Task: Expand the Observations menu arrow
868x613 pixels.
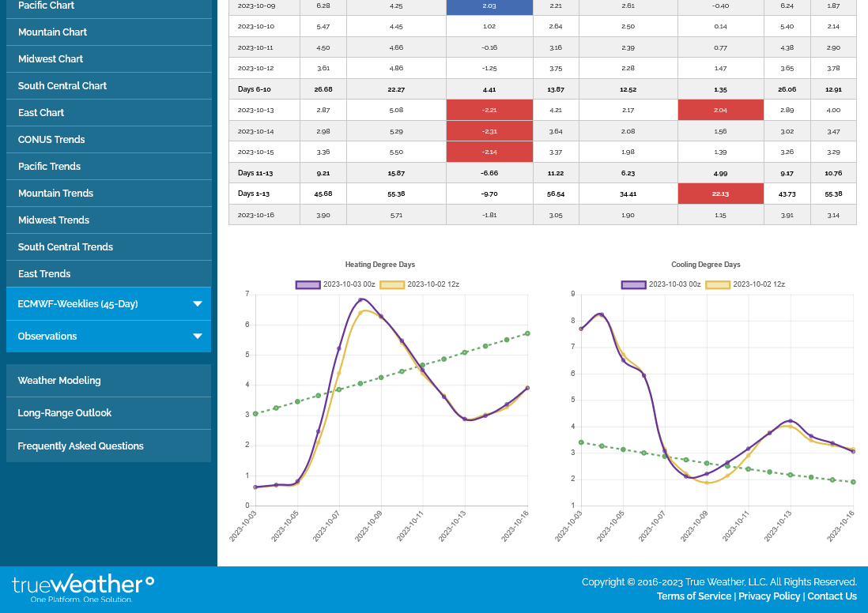Action: pos(197,337)
